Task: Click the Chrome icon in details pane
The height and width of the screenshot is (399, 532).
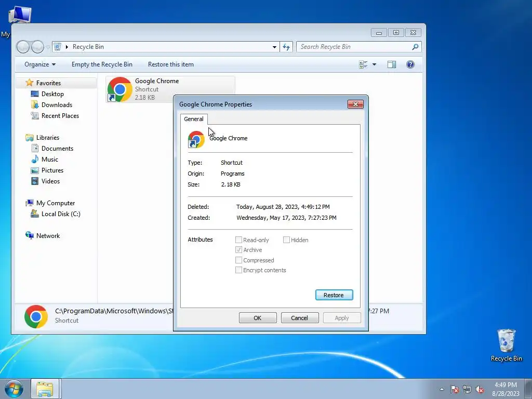Action: pos(36,316)
